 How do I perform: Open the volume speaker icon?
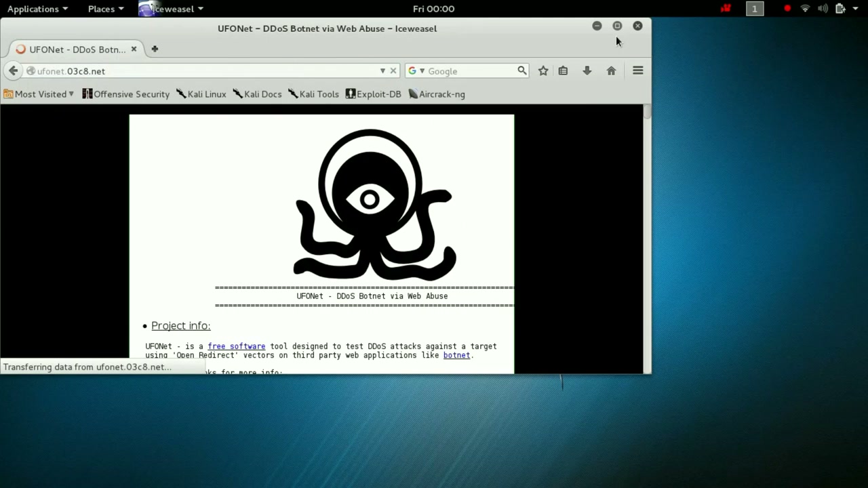tap(823, 9)
